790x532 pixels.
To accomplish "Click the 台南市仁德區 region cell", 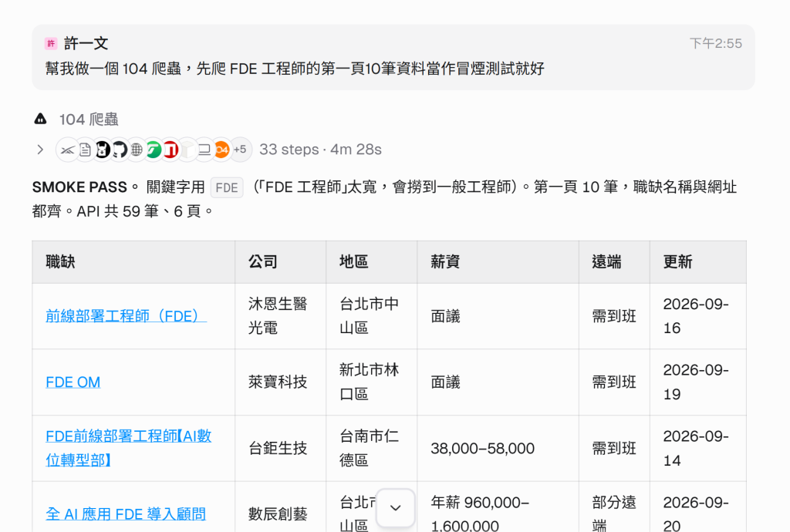I will pos(370,448).
